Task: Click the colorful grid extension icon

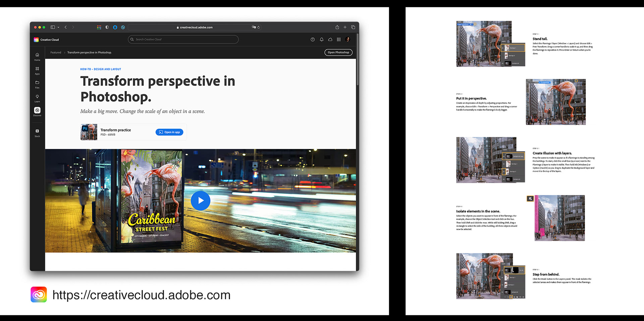Action: click(x=99, y=27)
